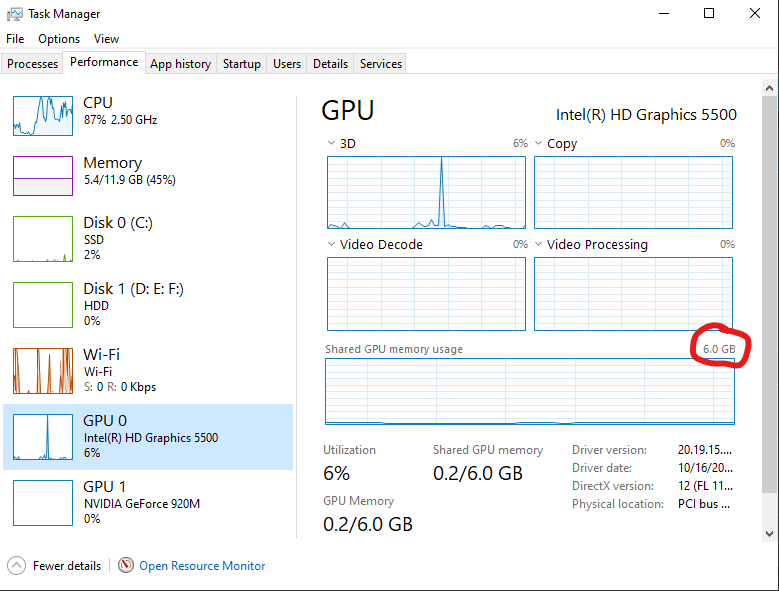This screenshot has height=591, width=779.
Task: Open the Video Decode engine dropdown
Action: 331,244
